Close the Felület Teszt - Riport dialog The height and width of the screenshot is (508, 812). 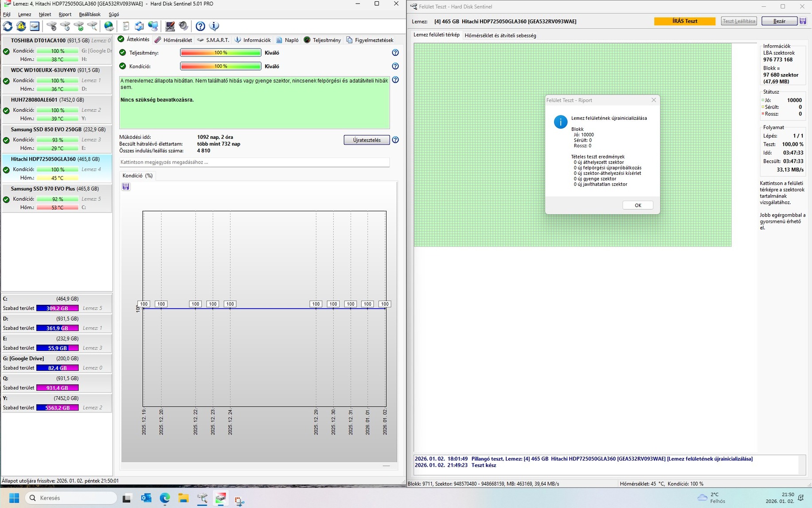654,100
